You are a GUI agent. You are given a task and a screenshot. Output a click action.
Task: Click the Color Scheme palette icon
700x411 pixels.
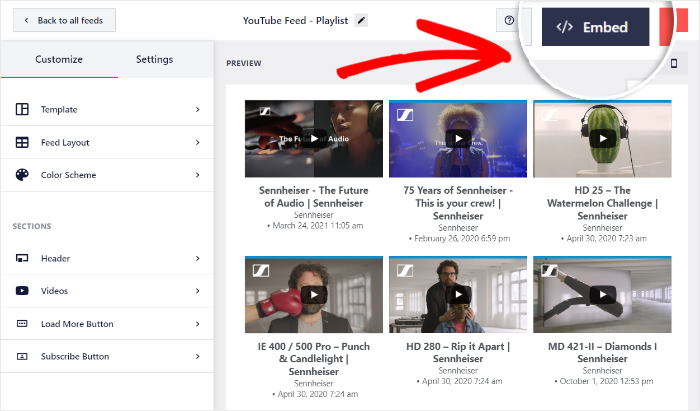point(22,175)
